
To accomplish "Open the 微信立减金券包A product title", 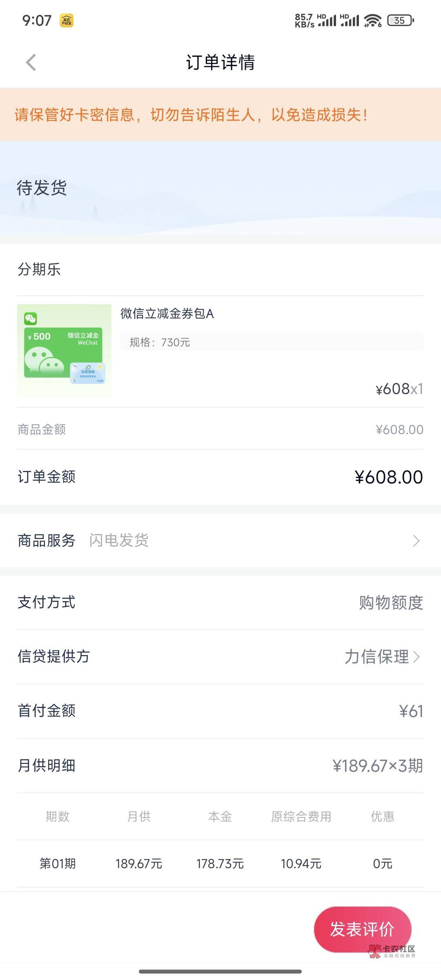I will point(167,314).
